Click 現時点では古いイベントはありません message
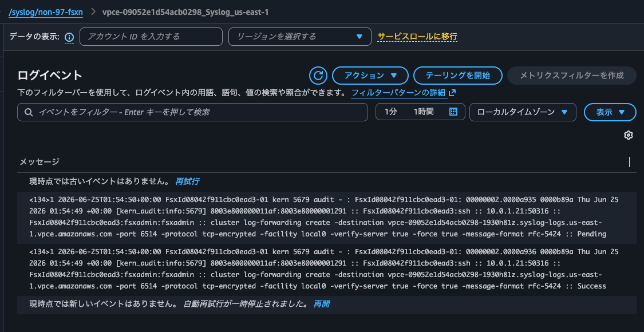This screenshot has width=644, height=332. [x=99, y=181]
